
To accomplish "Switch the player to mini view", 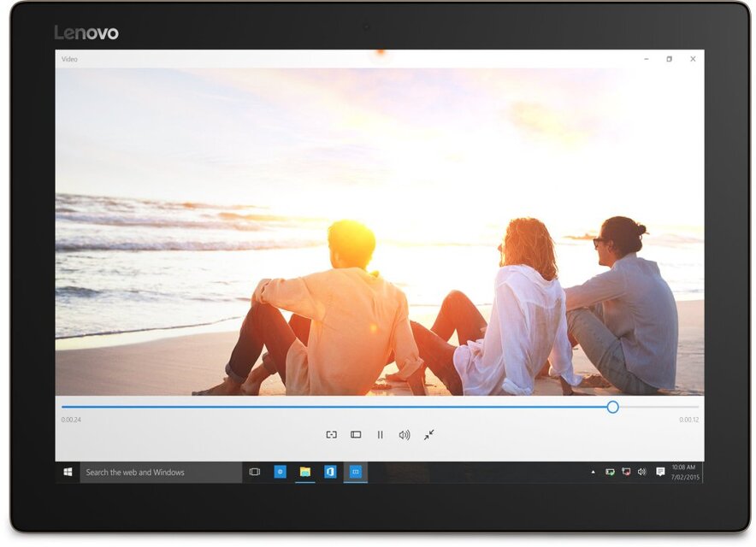I will click(x=357, y=435).
